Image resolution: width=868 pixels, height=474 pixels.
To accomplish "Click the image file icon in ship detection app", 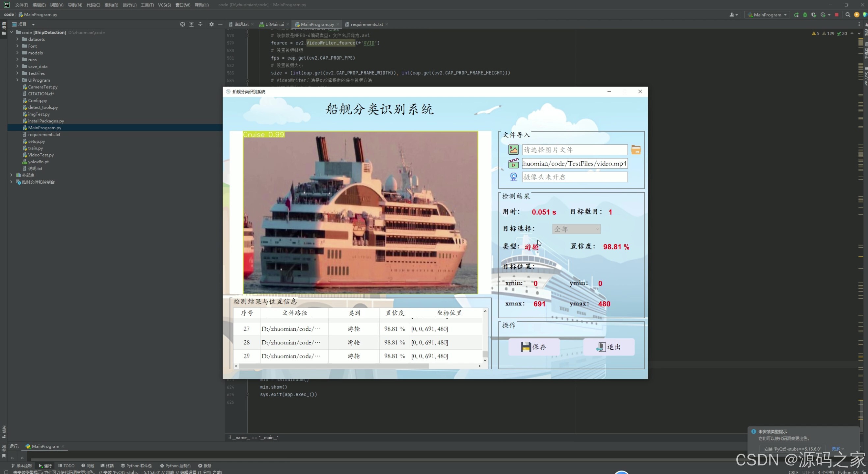I will click(513, 149).
